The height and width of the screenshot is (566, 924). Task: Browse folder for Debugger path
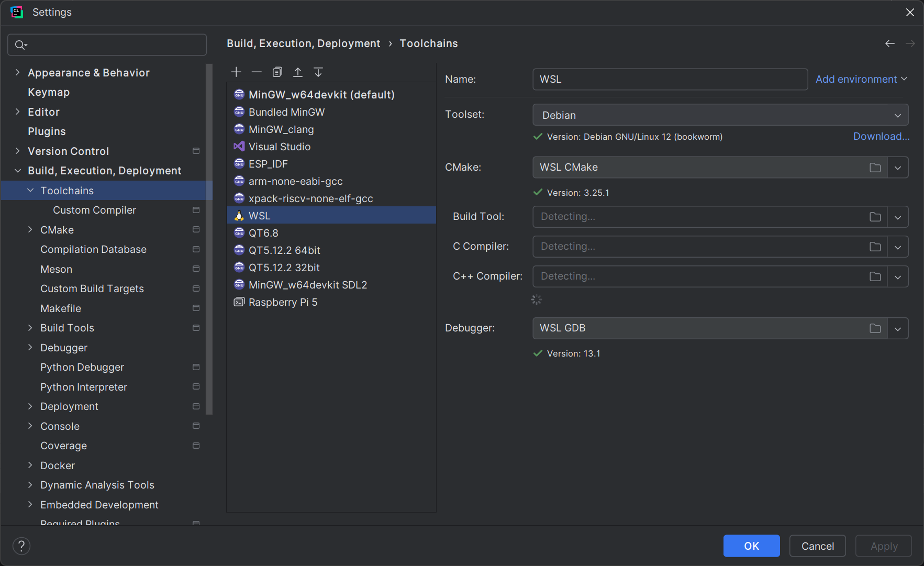[x=875, y=328]
